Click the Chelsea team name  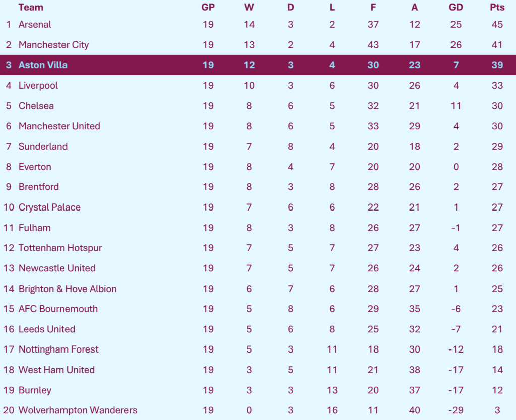click(36, 106)
